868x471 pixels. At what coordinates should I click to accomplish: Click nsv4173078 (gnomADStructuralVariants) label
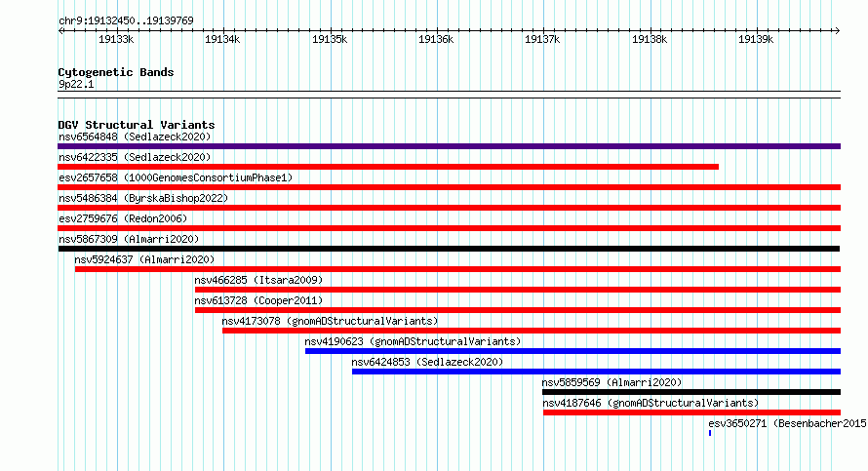[330, 321]
